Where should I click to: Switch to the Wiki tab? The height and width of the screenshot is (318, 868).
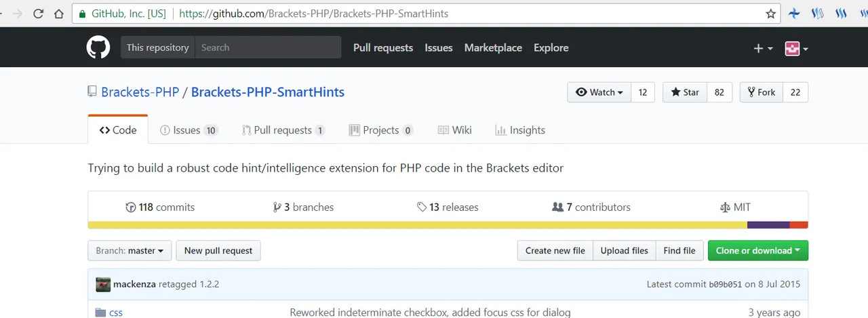[x=454, y=130]
